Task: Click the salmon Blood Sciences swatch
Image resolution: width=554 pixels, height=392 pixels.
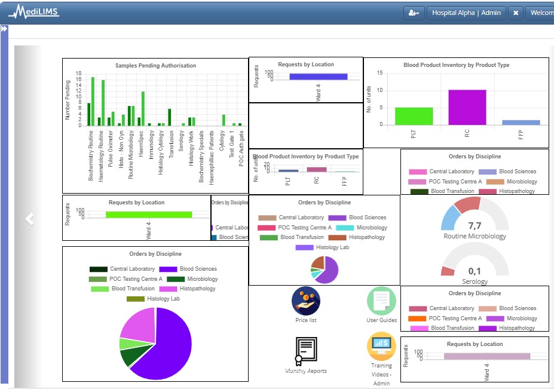Action: [x=488, y=309]
